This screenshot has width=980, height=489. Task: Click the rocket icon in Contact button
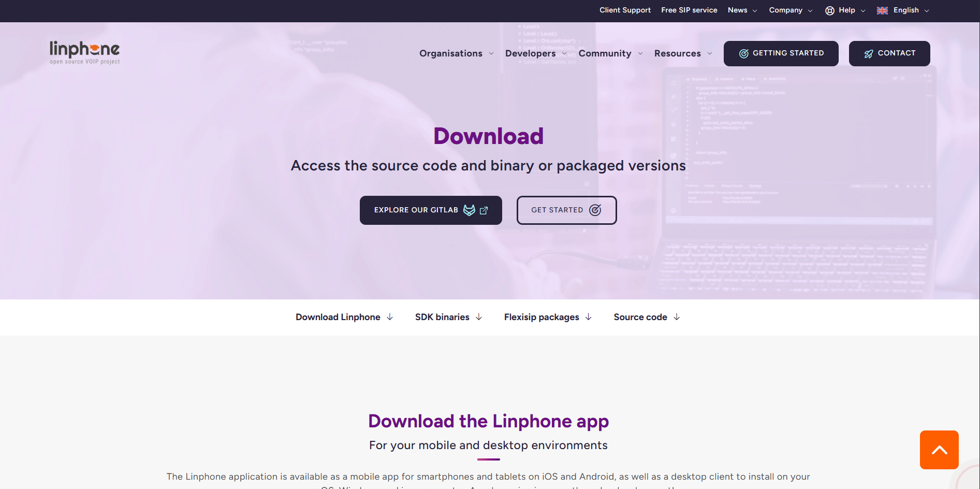point(869,53)
